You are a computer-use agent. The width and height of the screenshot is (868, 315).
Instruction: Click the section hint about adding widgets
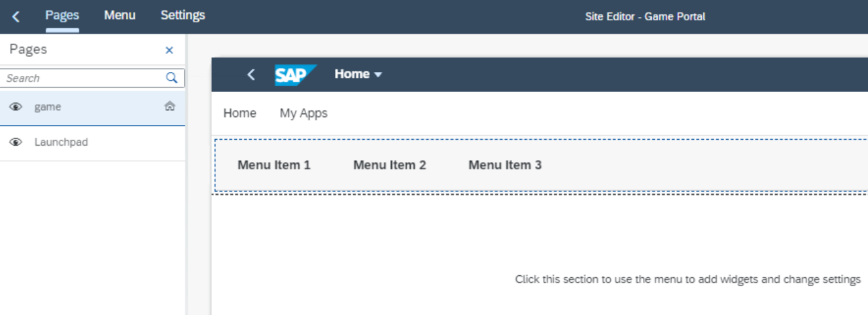[688, 280]
